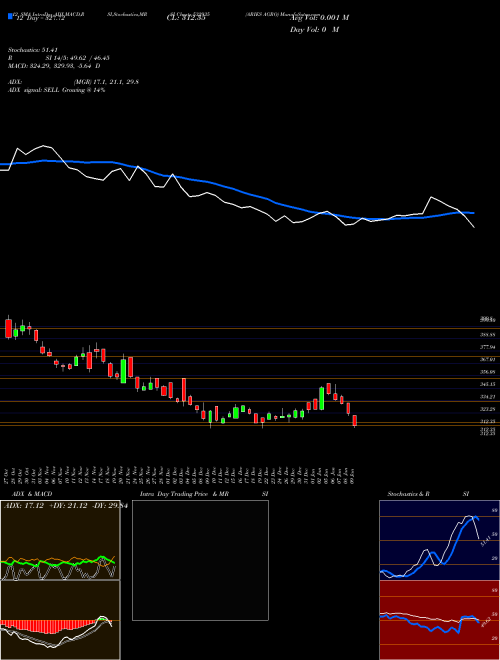The height and width of the screenshot is (660, 500).
Task: Click the 356.98 price axis label
Action: [x=487, y=372]
